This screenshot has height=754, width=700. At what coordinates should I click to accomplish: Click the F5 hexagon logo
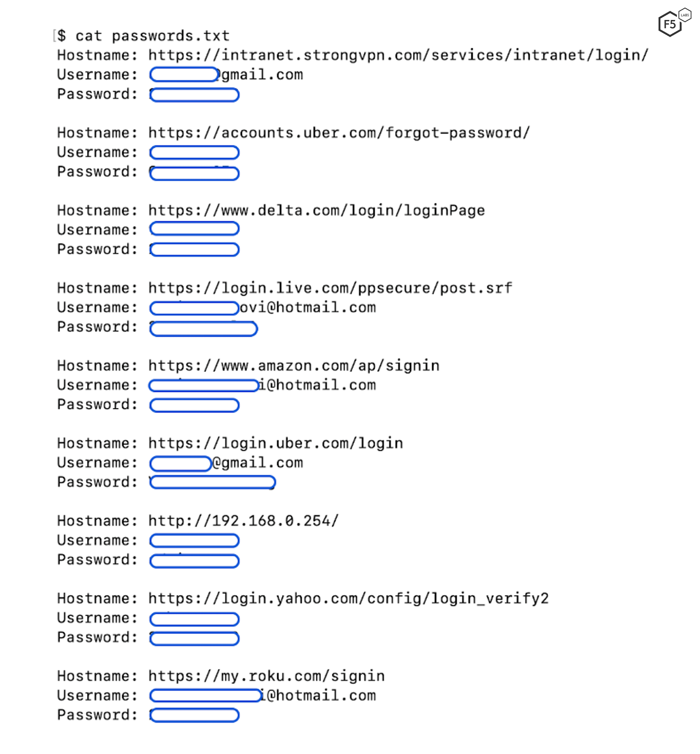point(669,24)
